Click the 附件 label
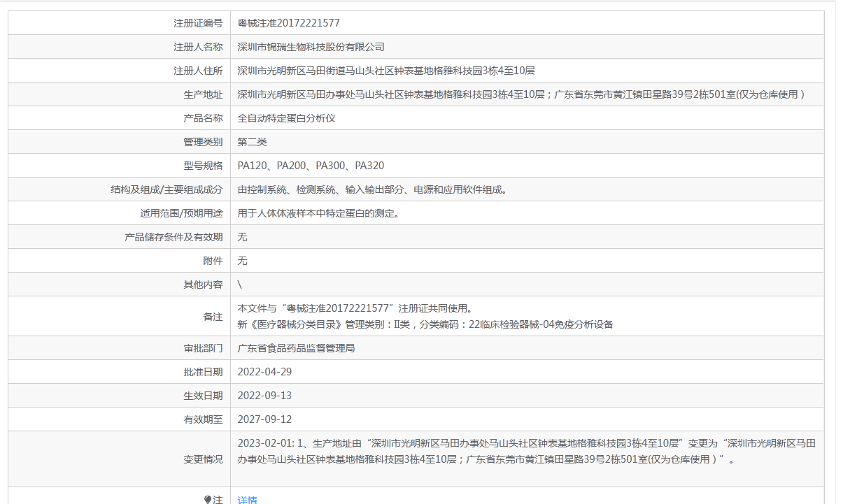This screenshot has width=843, height=504. [x=213, y=261]
